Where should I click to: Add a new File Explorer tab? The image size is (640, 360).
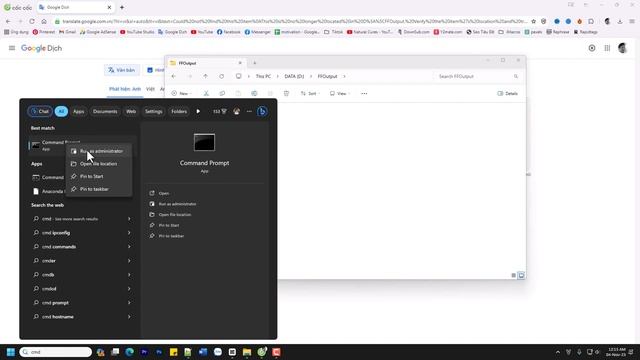point(254,63)
